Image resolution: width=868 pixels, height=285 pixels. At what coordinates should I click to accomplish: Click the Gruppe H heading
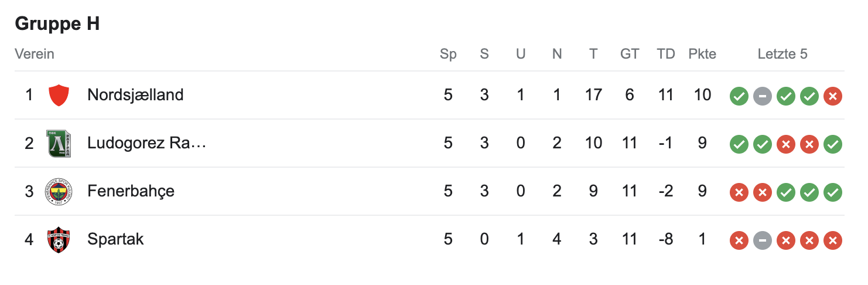point(57,23)
